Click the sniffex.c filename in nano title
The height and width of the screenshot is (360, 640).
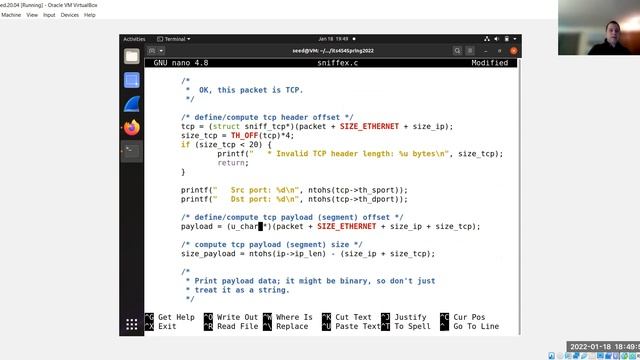click(338, 63)
